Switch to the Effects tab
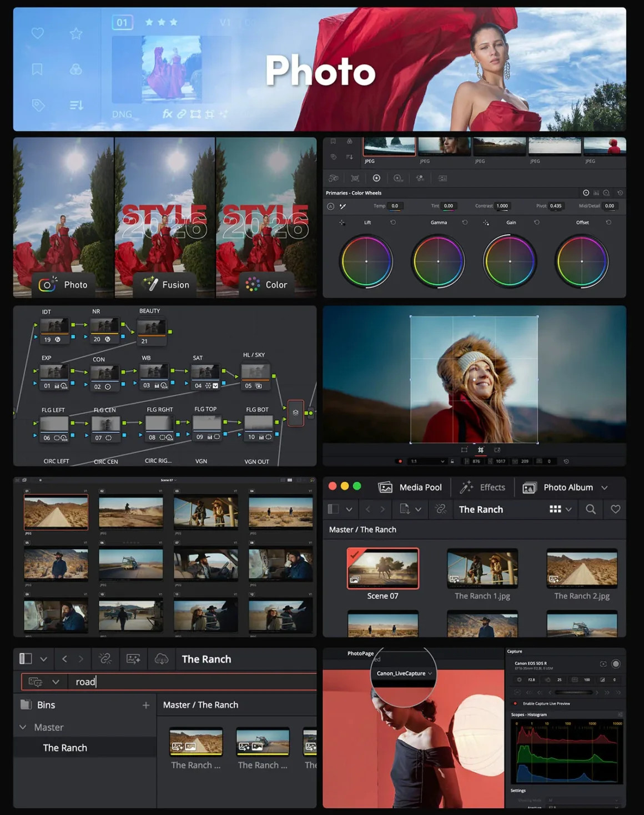The image size is (644, 815). (482, 487)
